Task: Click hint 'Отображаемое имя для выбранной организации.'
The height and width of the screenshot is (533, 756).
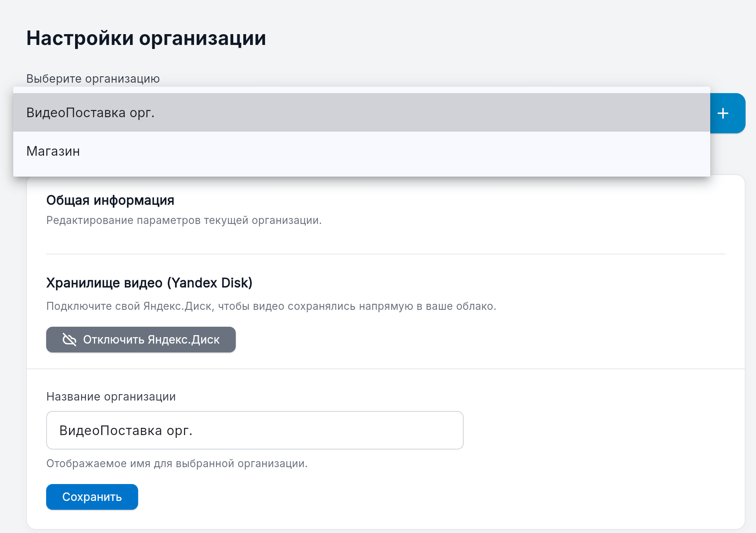Action: pyautogui.click(x=177, y=464)
